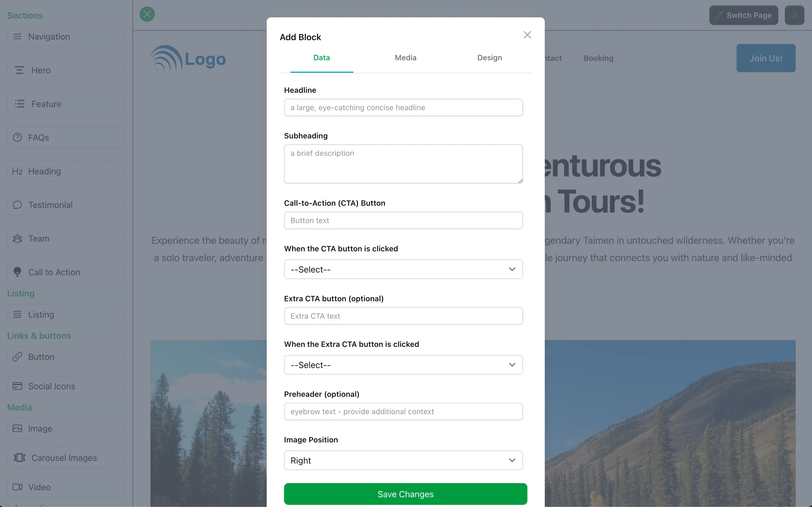Open 'When the CTA button is clicked' dropdown

point(403,269)
